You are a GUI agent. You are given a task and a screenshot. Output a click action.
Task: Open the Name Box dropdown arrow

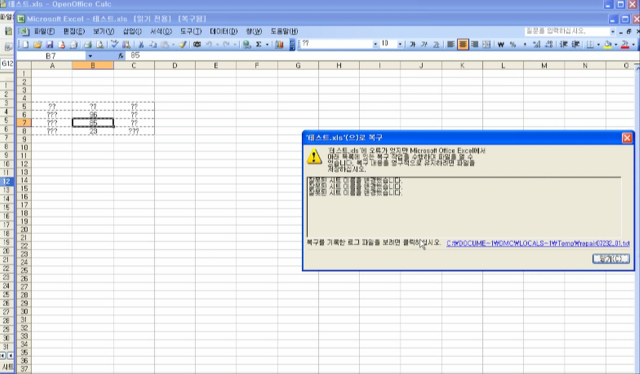90,56
